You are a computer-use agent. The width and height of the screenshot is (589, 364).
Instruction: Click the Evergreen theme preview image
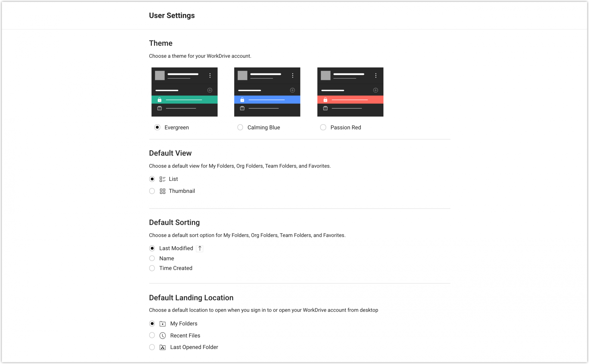click(184, 92)
